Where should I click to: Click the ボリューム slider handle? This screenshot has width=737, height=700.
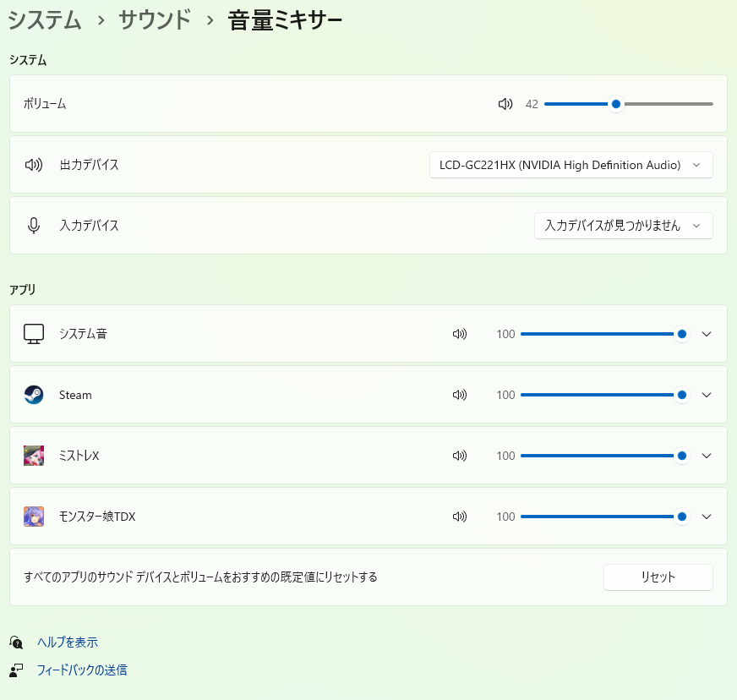tap(616, 104)
